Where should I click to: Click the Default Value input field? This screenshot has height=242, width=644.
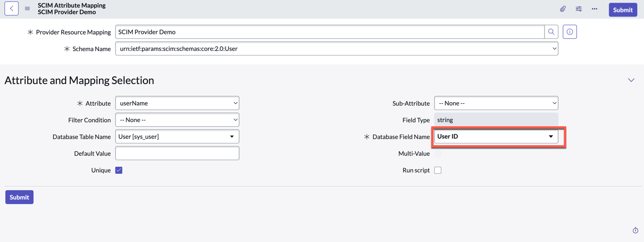click(177, 153)
